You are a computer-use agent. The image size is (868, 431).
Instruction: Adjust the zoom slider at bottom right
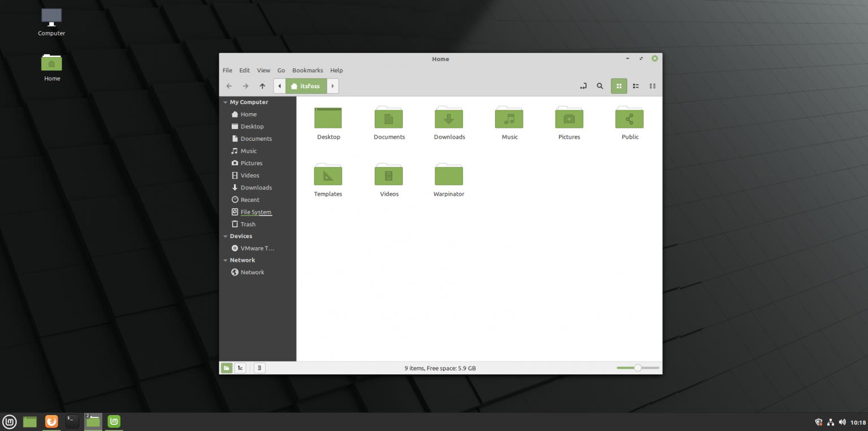(637, 368)
